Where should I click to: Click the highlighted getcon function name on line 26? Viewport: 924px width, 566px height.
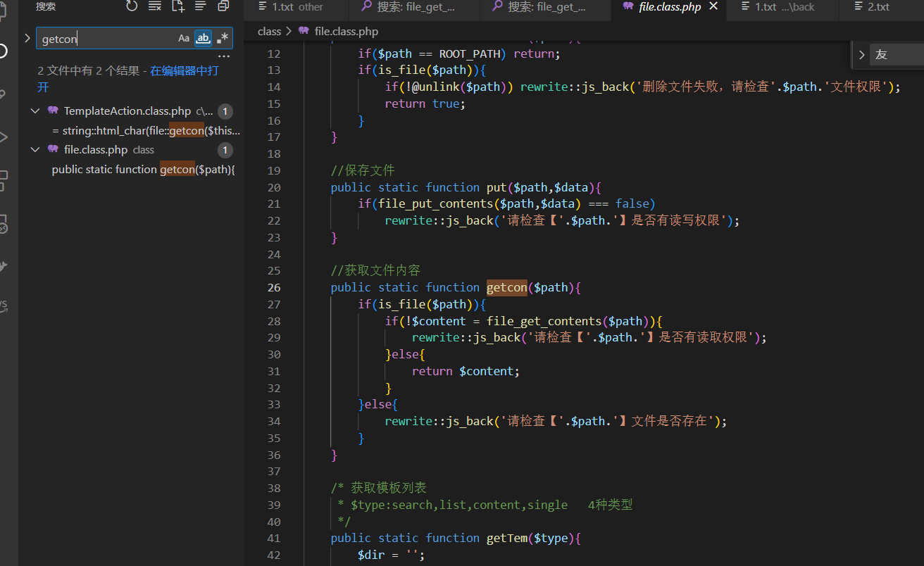506,287
